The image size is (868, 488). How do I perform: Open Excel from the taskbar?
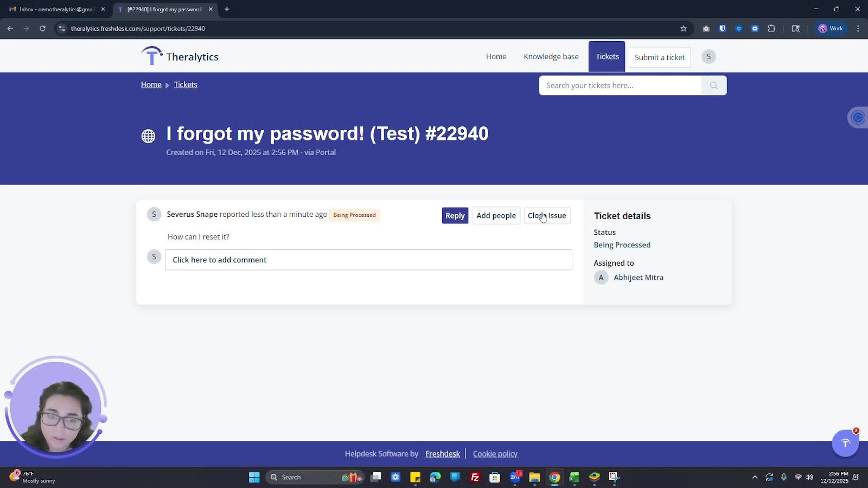pos(575,477)
